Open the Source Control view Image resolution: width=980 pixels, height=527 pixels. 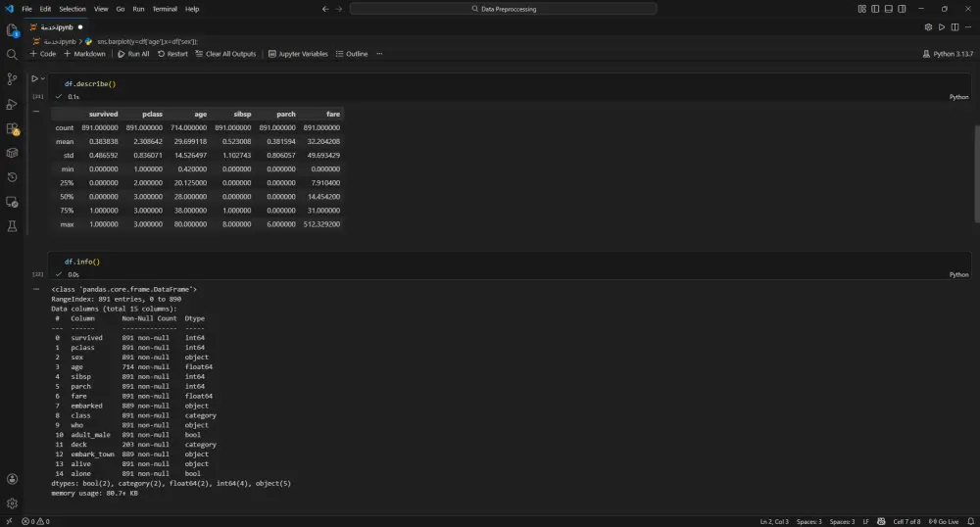[12, 79]
